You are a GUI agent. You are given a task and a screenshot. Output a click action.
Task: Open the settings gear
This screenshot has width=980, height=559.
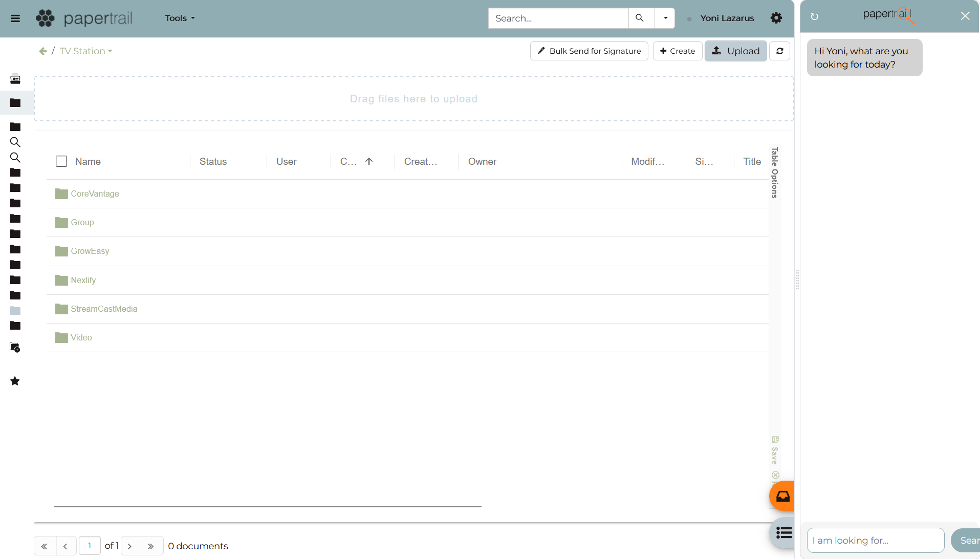(x=776, y=18)
